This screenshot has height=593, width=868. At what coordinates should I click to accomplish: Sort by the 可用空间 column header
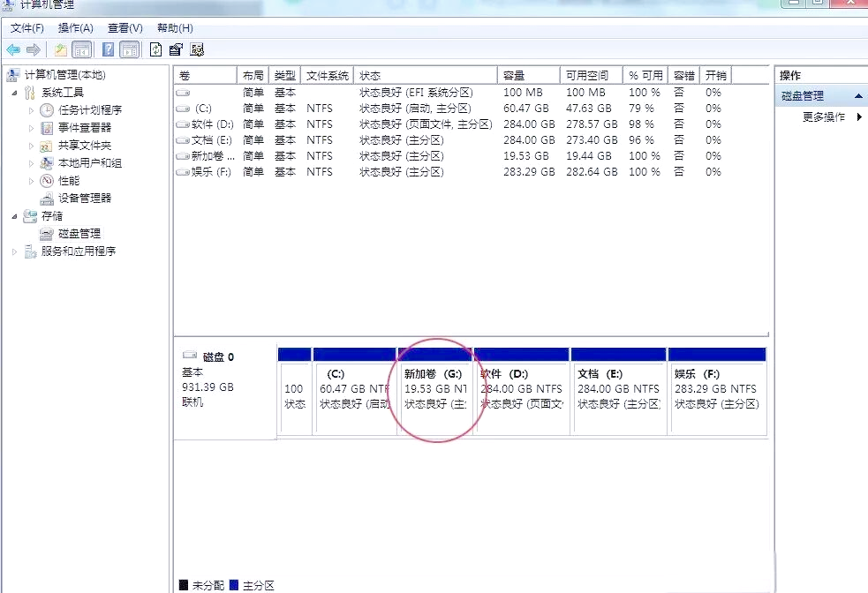point(592,75)
